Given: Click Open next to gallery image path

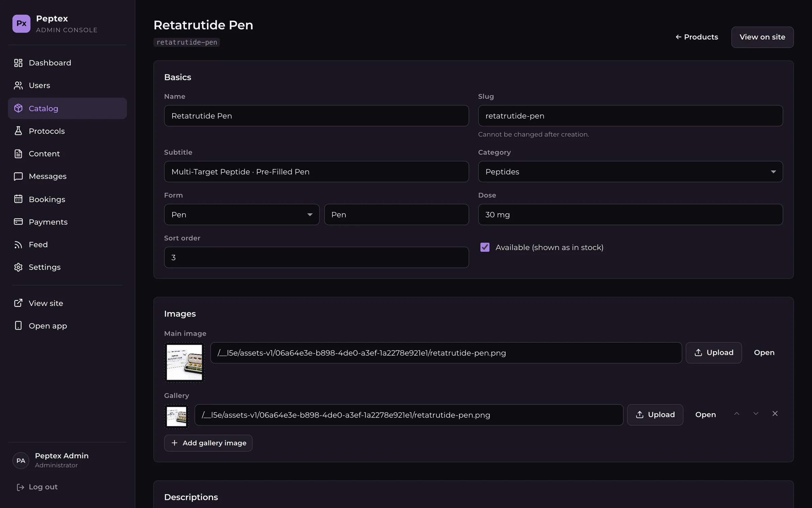Looking at the screenshot, I should tap(705, 415).
